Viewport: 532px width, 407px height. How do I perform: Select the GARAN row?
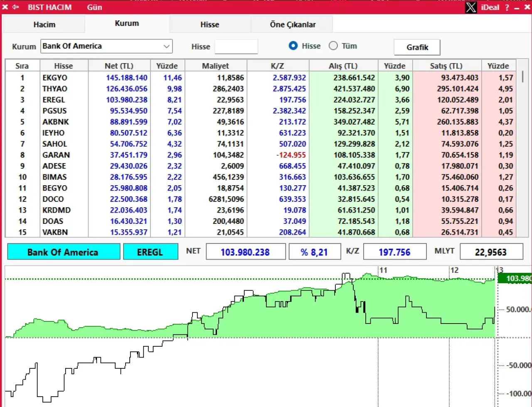tap(261, 155)
